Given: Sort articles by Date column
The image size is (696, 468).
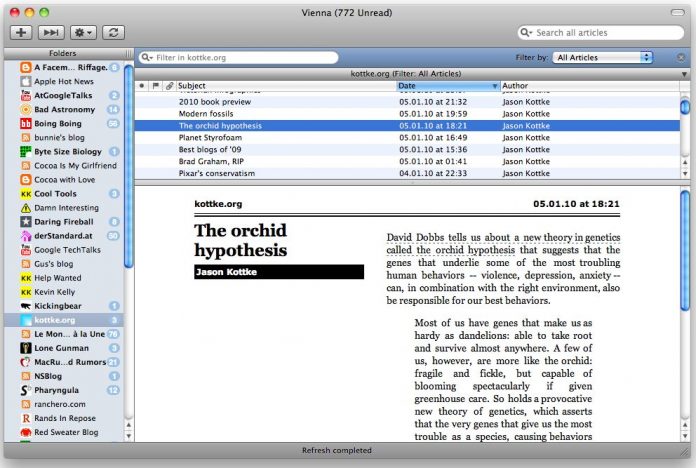Looking at the screenshot, I should [x=448, y=86].
